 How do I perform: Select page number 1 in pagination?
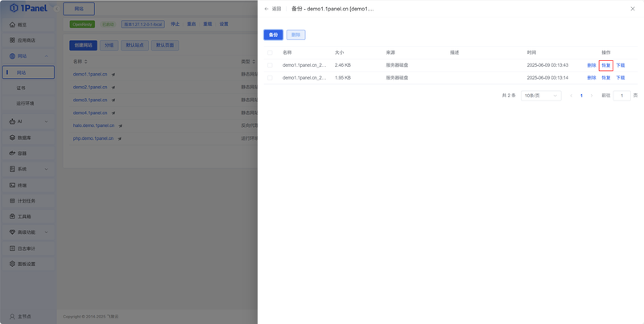(581, 96)
